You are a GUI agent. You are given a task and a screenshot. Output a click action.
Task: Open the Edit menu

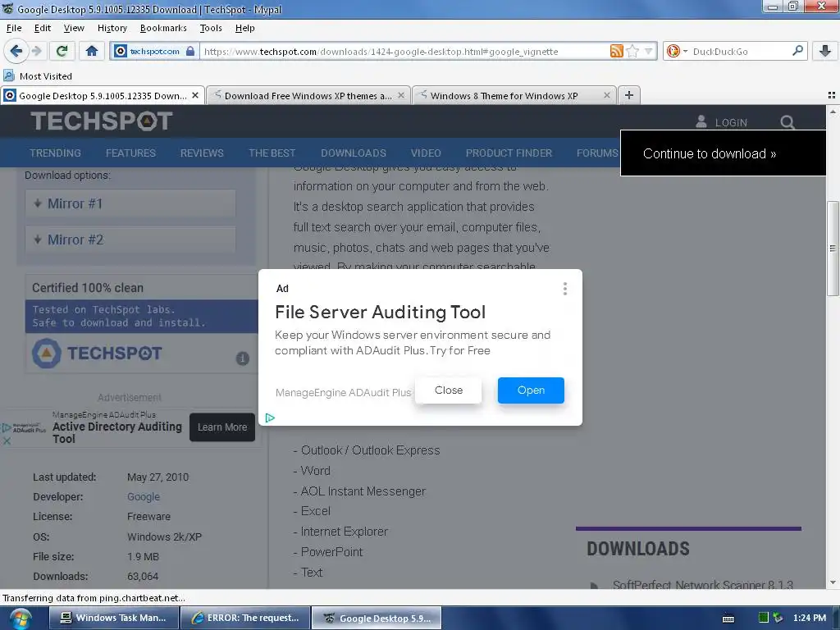pyautogui.click(x=43, y=28)
